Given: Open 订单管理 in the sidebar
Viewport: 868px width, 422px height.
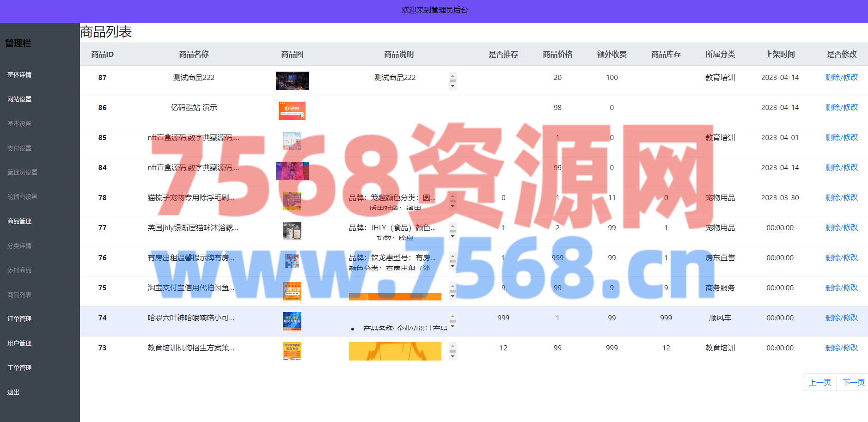Looking at the screenshot, I should point(19,319).
